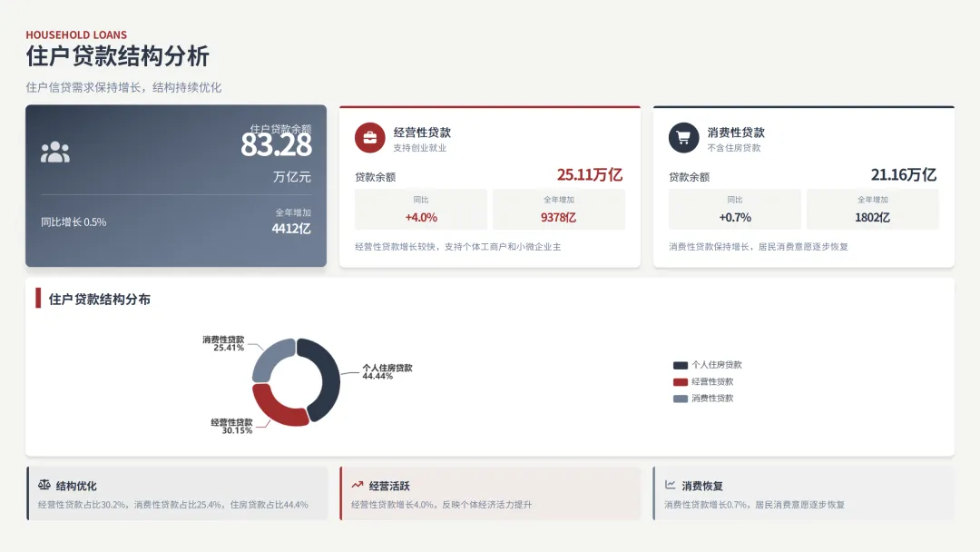The image size is (980, 552).
Task: Click the 同比增长 0.5% text
Action: (x=73, y=222)
